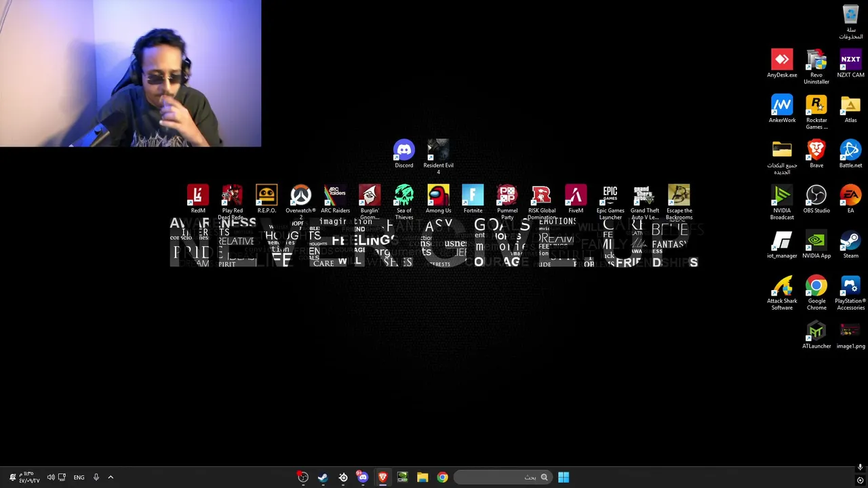Launch the RISK Global Domination shortcut

click(x=541, y=202)
